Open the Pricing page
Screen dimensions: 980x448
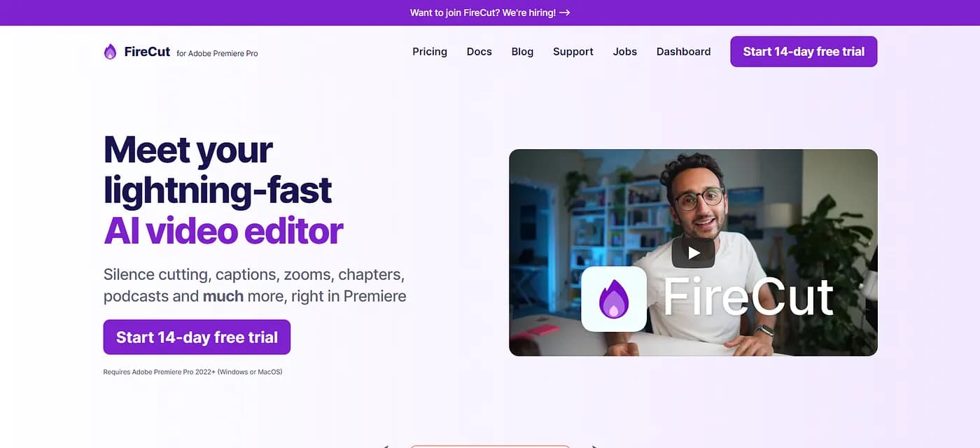(430, 52)
